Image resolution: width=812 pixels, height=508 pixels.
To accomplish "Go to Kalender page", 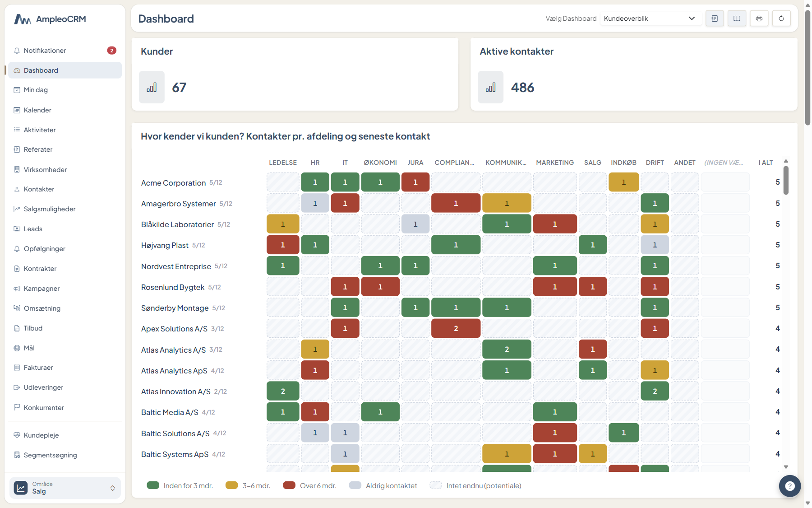I will pos(65,110).
